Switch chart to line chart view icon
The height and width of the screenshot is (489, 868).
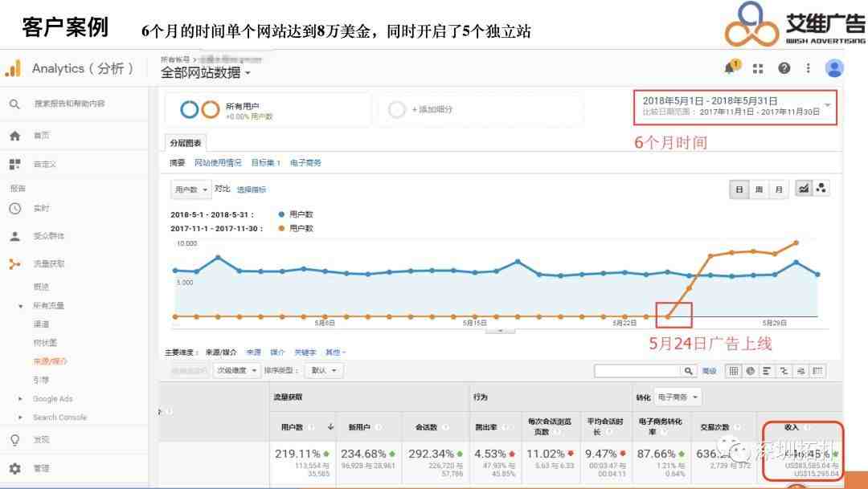[x=804, y=189]
